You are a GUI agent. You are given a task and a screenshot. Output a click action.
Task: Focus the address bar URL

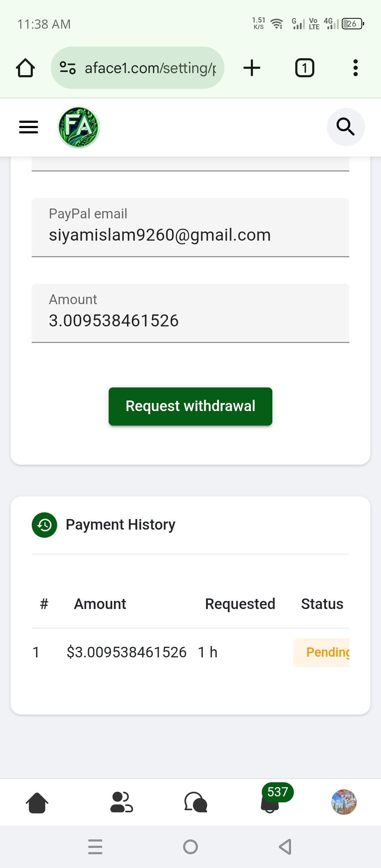click(150, 68)
